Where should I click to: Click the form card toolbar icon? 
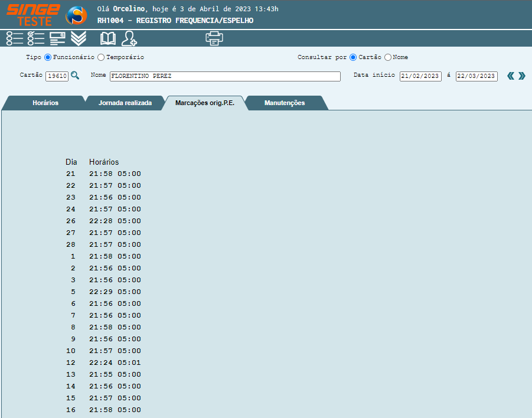57,38
